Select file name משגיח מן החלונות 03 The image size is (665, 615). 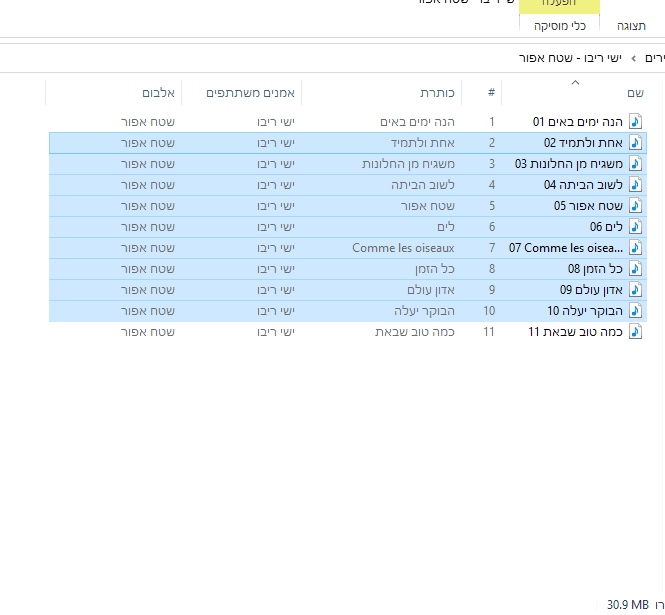click(569, 164)
